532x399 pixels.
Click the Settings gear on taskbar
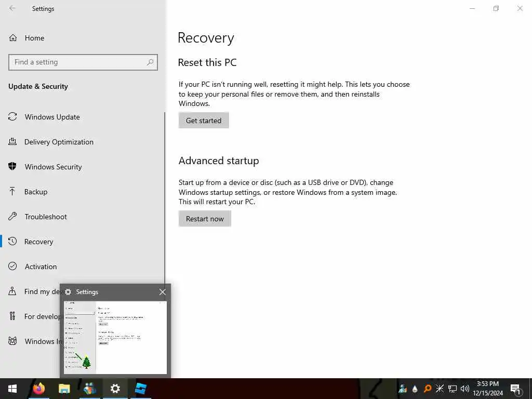[115, 389]
